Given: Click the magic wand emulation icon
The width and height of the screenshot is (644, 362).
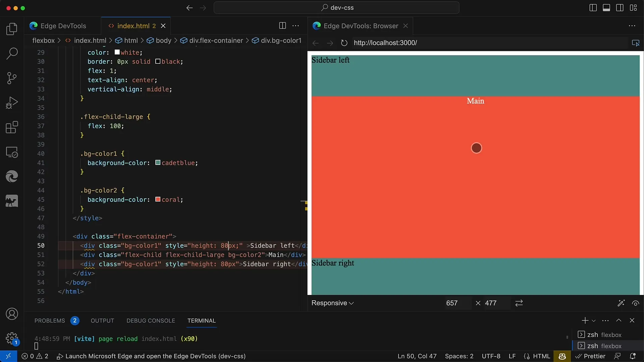Looking at the screenshot, I should (x=621, y=303).
